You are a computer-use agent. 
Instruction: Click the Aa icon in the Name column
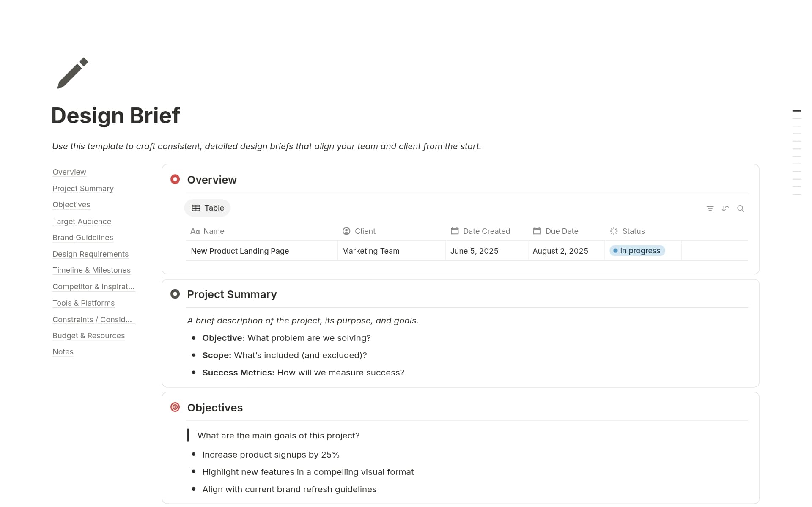[x=195, y=231]
